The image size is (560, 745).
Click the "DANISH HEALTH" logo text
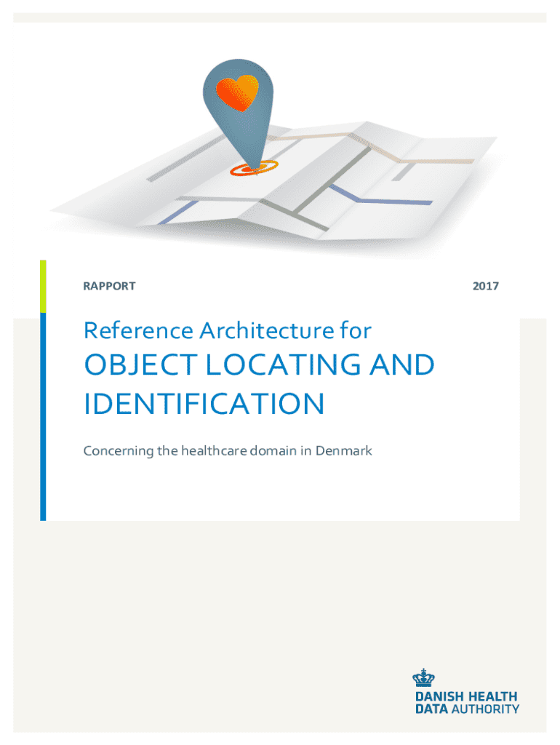point(466,696)
